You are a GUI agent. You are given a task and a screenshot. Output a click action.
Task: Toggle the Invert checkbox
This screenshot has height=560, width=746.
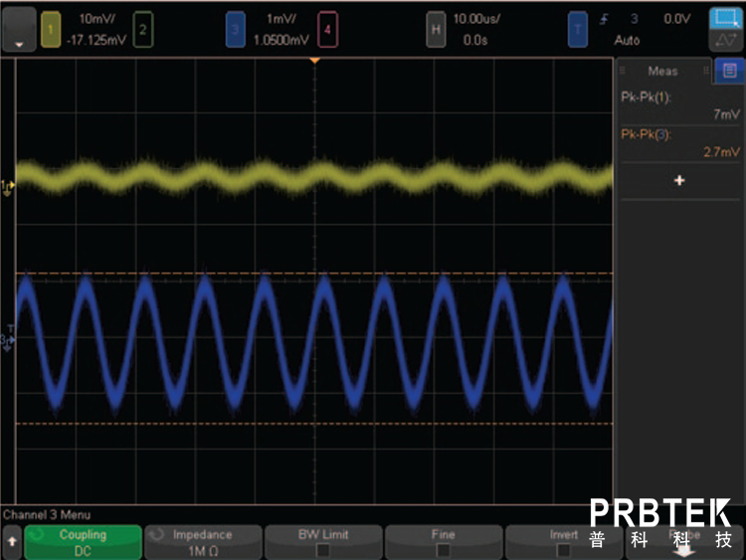(x=564, y=549)
